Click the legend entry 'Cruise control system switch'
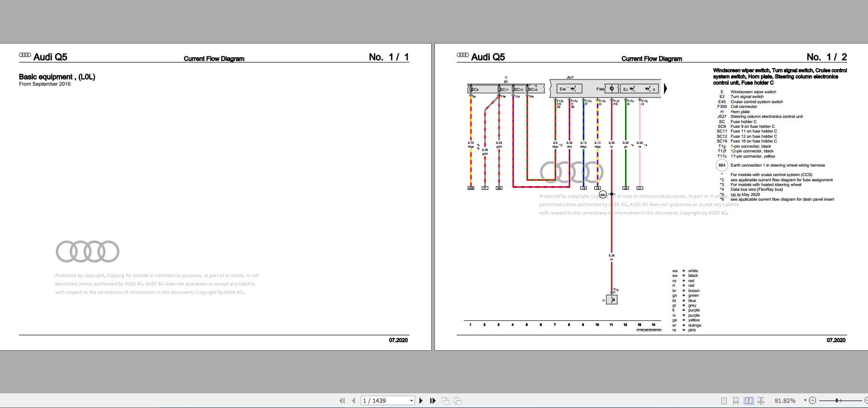868x408 pixels. pyautogui.click(x=756, y=102)
